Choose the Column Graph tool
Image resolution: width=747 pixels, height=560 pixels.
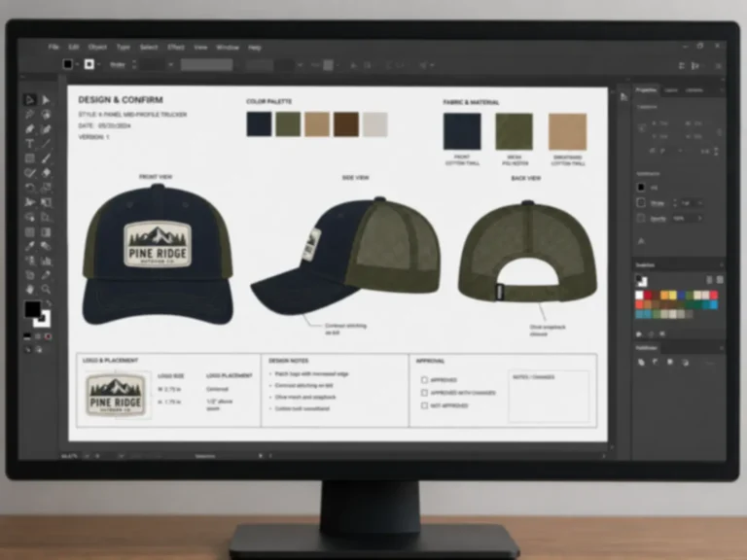pyautogui.click(x=46, y=261)
